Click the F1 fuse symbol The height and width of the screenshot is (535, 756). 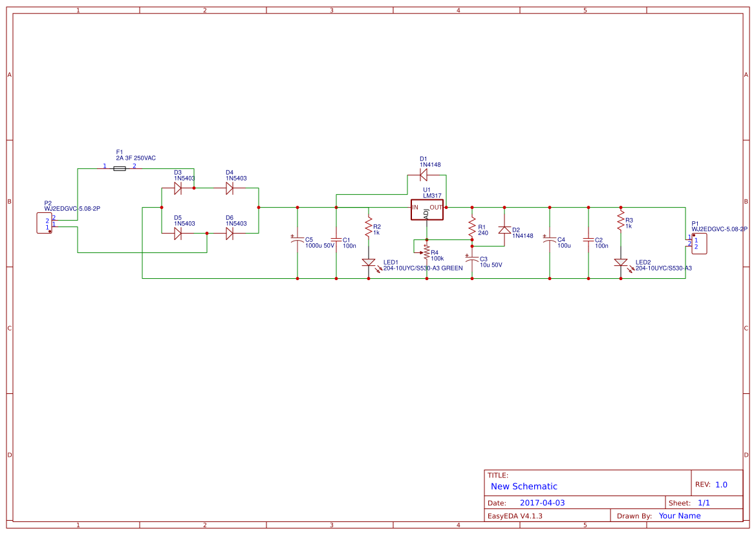[x=120, y=168]
